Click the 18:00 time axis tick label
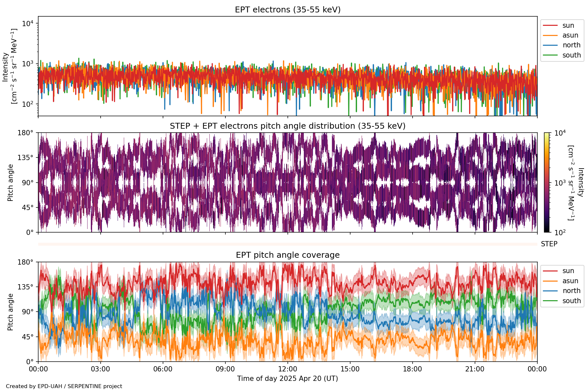Screen dimensions: 588x392 [412, 369]
